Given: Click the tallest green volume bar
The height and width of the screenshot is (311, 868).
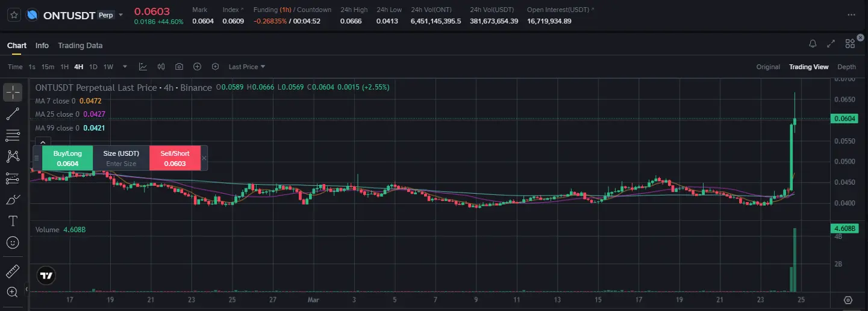Looking at the screenshot, I should point(795,260).
